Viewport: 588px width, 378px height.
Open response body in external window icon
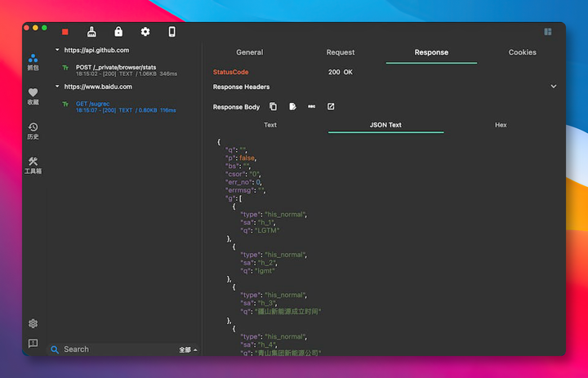331,107
